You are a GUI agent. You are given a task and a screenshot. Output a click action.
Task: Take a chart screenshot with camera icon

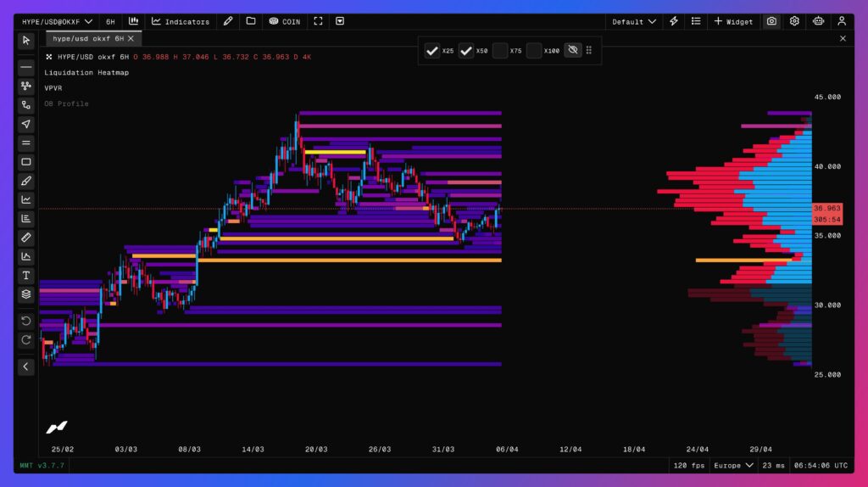click(x=771, y=21)
